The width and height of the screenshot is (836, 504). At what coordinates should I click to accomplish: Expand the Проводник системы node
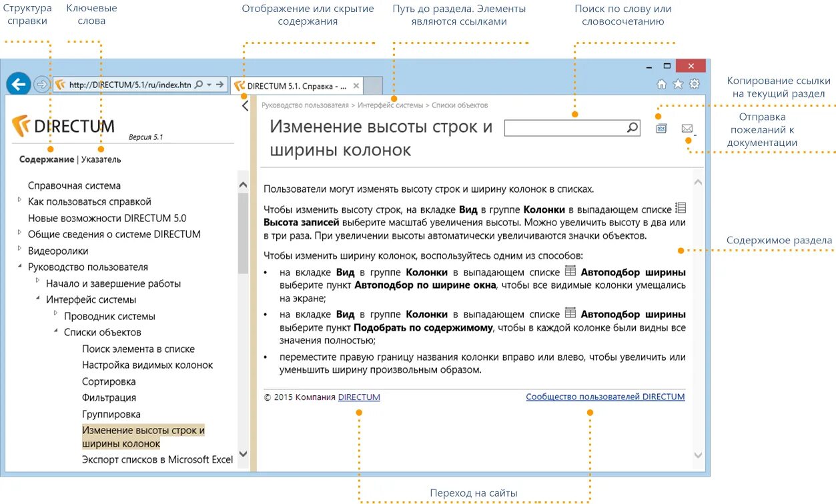55,313
